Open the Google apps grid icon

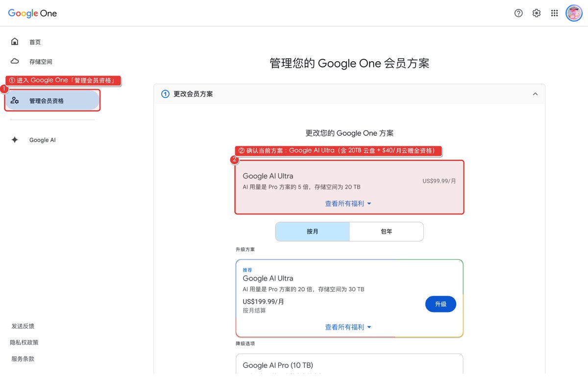click(x=555, y=13)
